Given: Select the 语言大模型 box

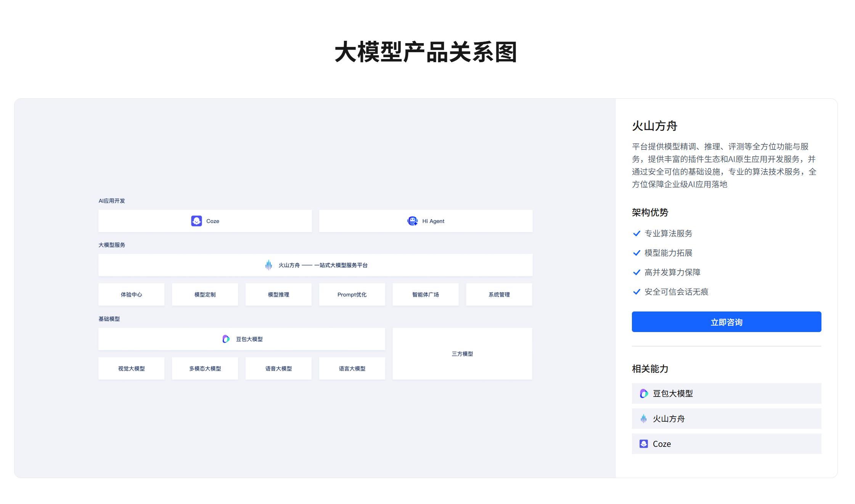Looking at the screenshot, I should (352, 368).
